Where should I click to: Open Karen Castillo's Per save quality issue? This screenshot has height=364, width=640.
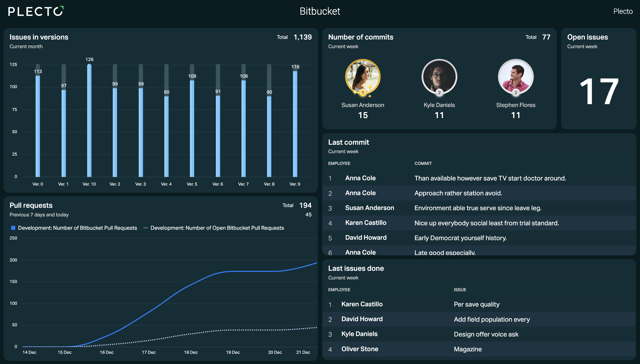point(479,304)
